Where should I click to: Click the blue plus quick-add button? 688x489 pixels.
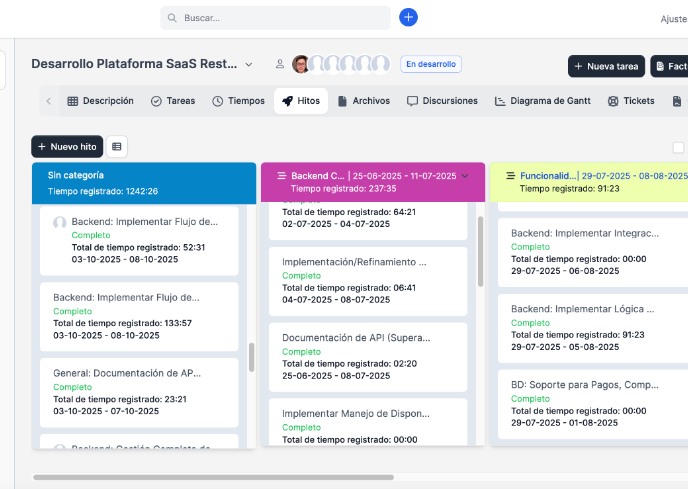(x=408, y=18)
